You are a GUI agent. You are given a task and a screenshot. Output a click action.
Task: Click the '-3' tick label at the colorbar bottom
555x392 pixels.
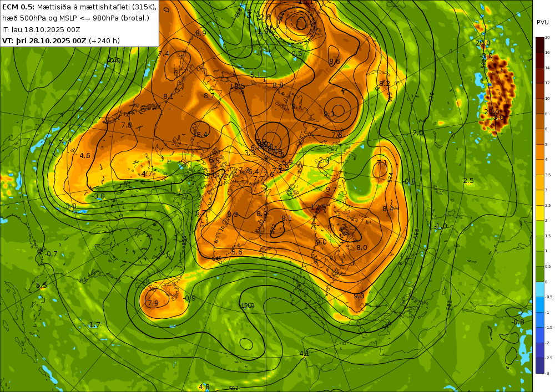547,373
